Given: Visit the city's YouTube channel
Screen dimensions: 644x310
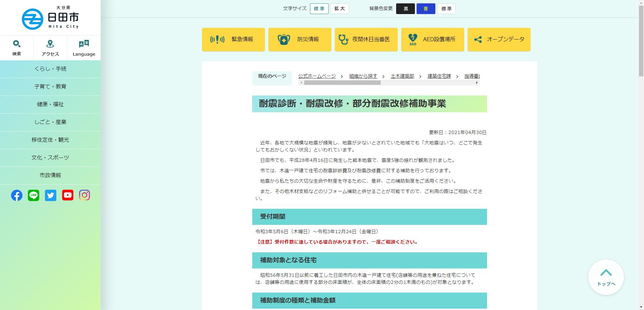Looking at the screenshot, I should coord(67,195).
